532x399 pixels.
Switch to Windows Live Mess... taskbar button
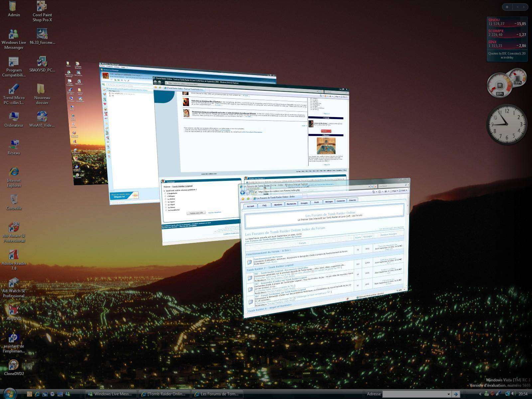111,394
